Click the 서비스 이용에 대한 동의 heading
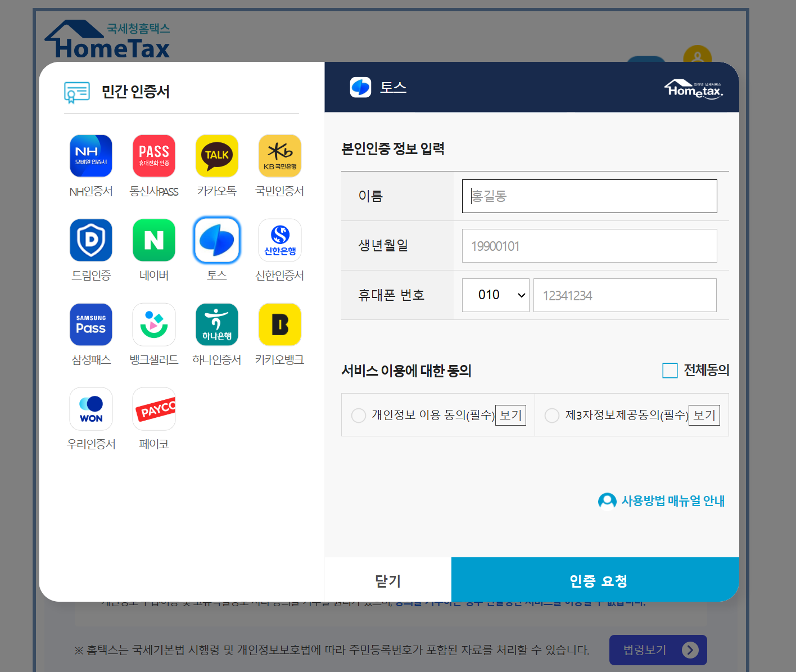The width and height of the screenshot is (796, 672). pyautogui.click(x=406, y=371)
